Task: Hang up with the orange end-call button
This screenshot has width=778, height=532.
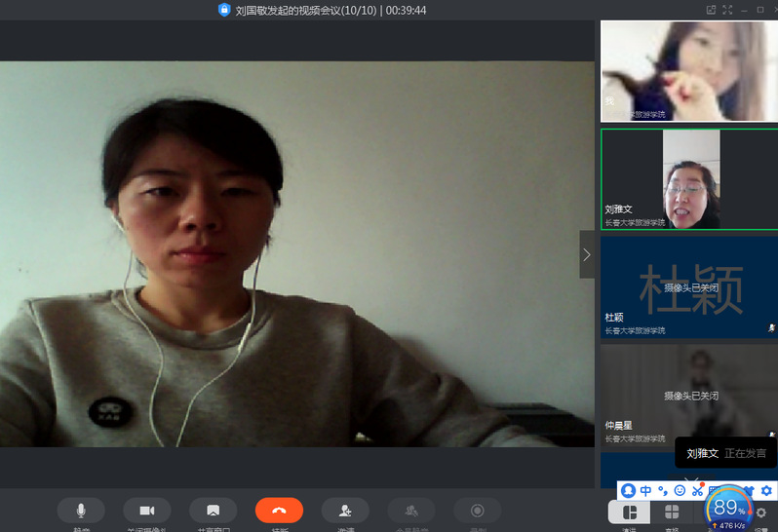Action: pyautogui.click(x=279, y=511)
